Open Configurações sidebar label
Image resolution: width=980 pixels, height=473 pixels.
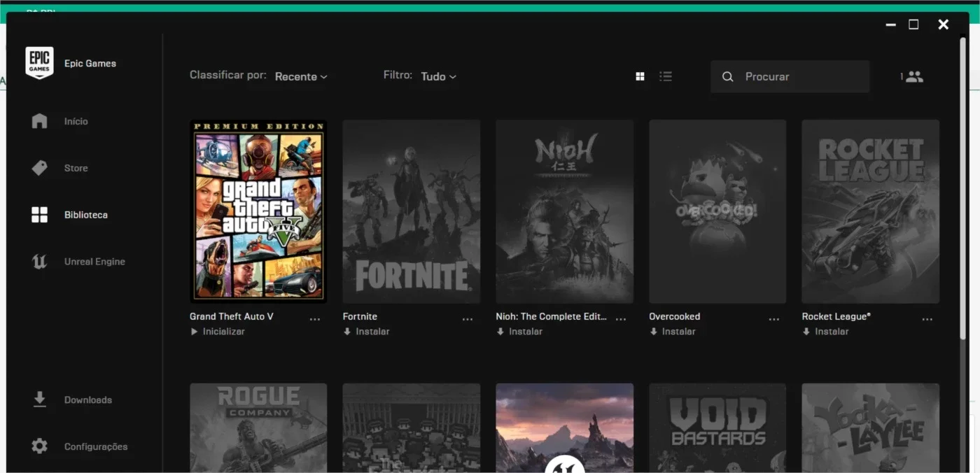coord(96,446)
